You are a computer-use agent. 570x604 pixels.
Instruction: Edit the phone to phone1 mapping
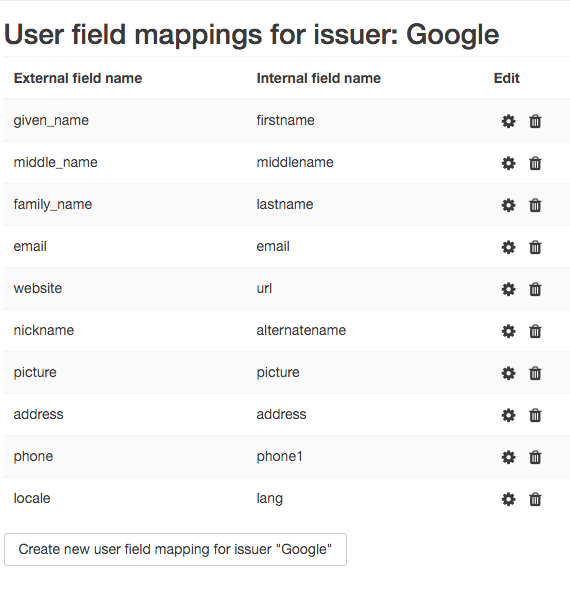(x=508, y=457)
